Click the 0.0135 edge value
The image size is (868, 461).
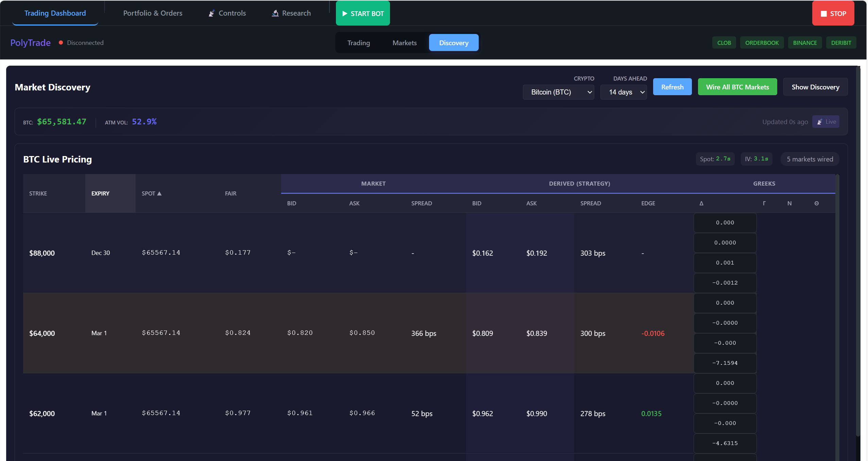click(x=651, y=413)
